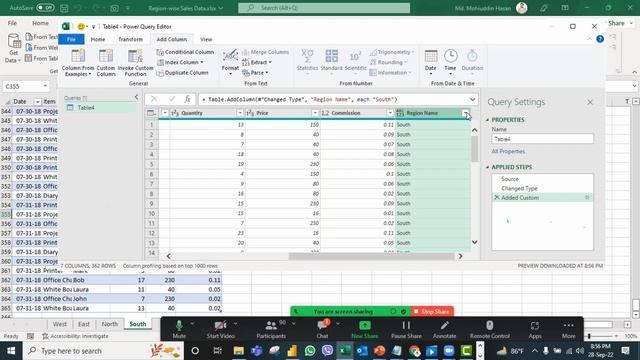This screenshot has width=640, height=360.
Task: Open More options in Zoom toolbar
Action: (568, 329)
